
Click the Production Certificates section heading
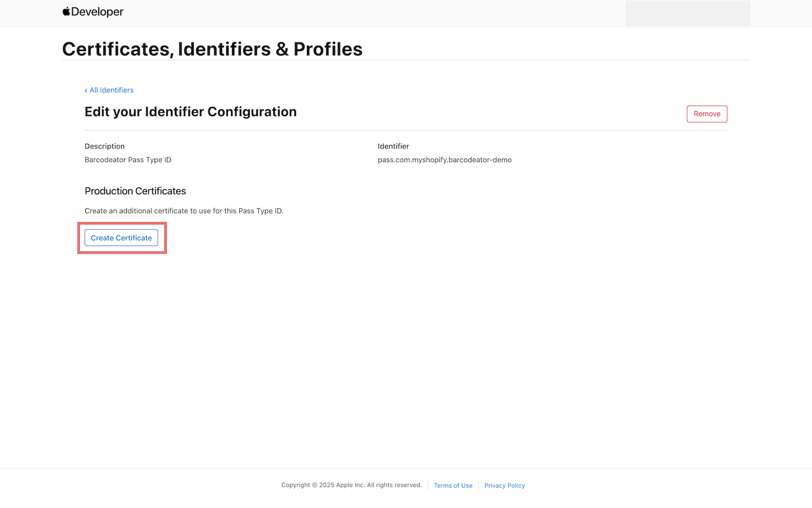coord(135,191)
